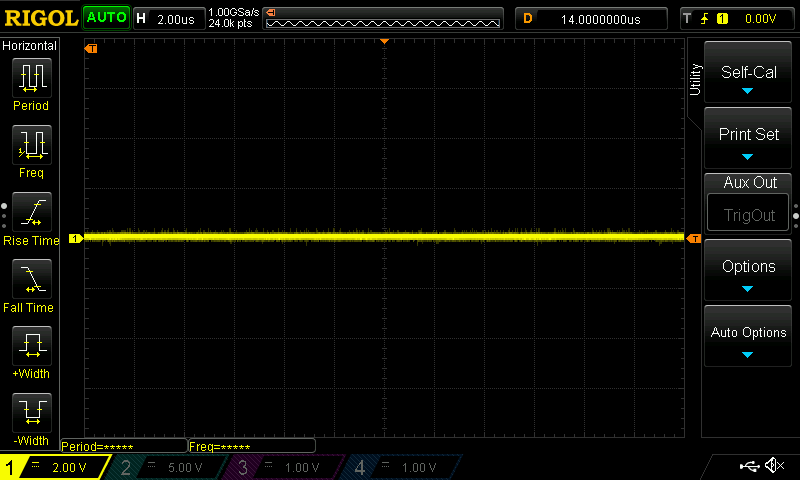Toggle channel 1 at 2.00 V
This screenshot has width=800, height=480.
coord(55,467)
